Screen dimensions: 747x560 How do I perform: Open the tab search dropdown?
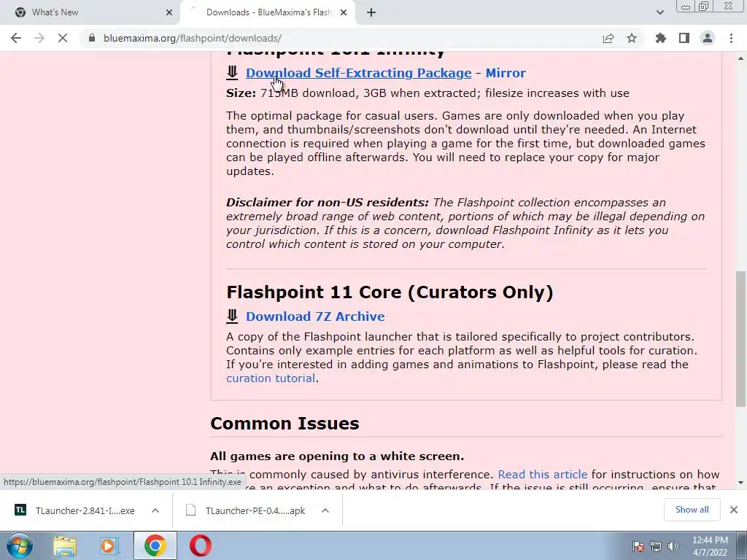[x=659, y=12]
